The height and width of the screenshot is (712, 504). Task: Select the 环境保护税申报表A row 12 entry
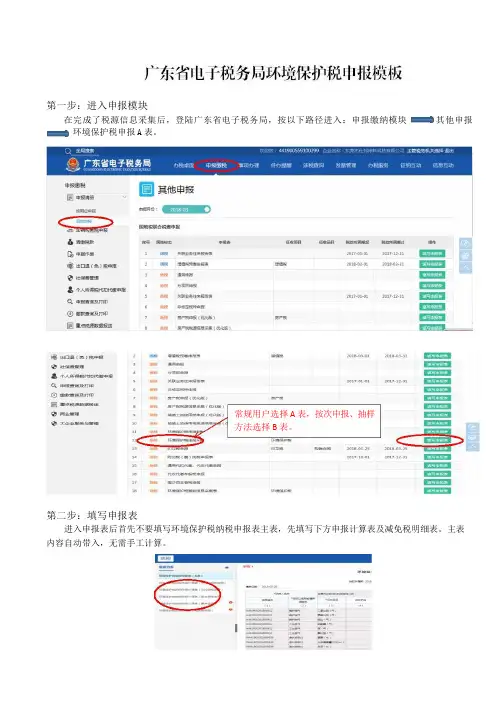185,440
